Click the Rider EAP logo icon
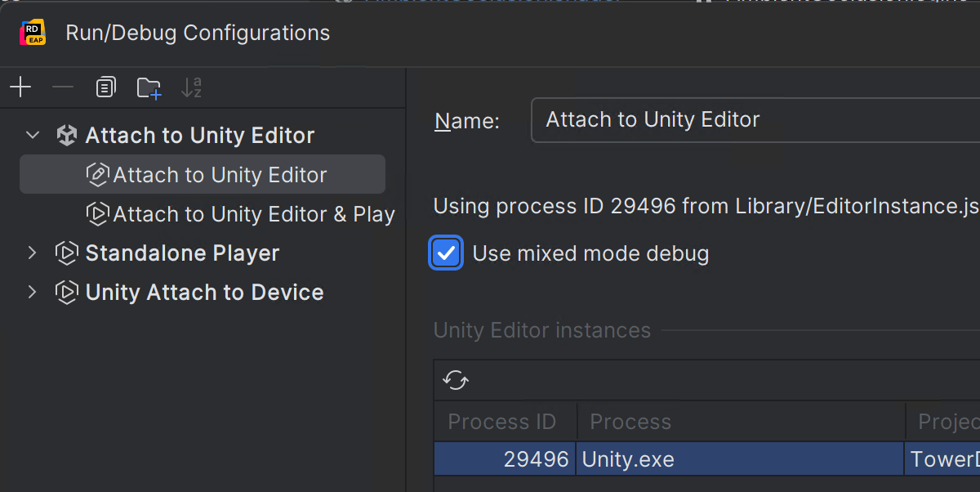980x492 pixels. pyautogui.click(x=32, y=33)
